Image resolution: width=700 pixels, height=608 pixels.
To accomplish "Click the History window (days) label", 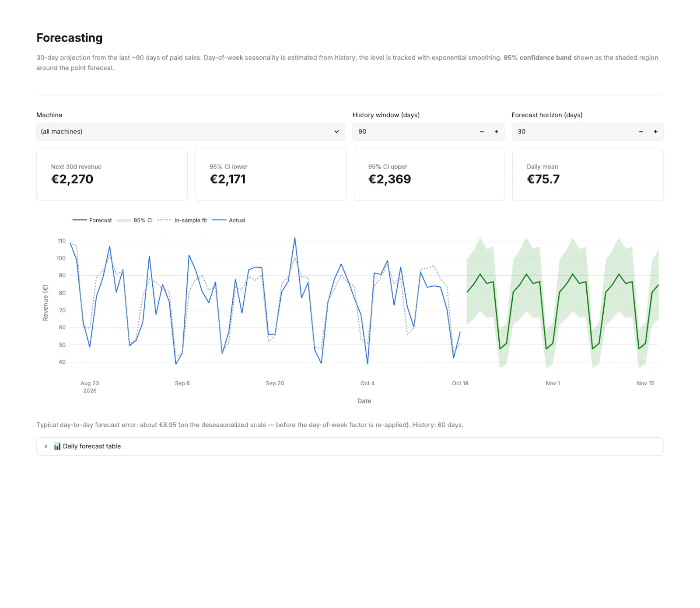I will (x=386, y=115).
